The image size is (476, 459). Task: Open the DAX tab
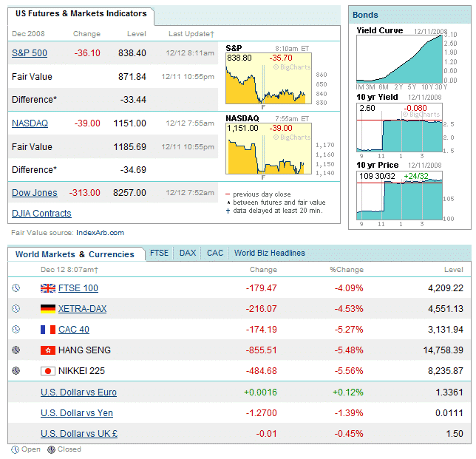click(188, 253)
